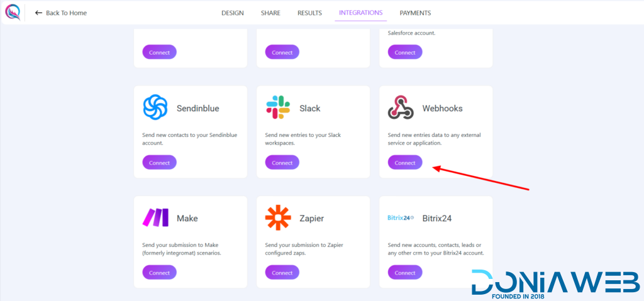Click the Slack card title
Viewport: 644px width, 301px height.
(309, 109)
